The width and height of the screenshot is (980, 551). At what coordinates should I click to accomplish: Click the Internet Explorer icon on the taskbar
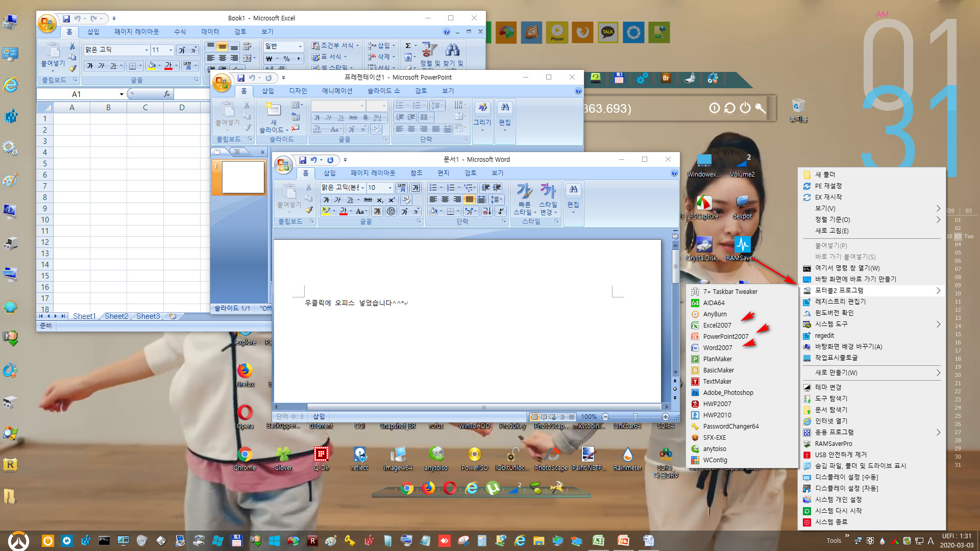tap(520, 540)
